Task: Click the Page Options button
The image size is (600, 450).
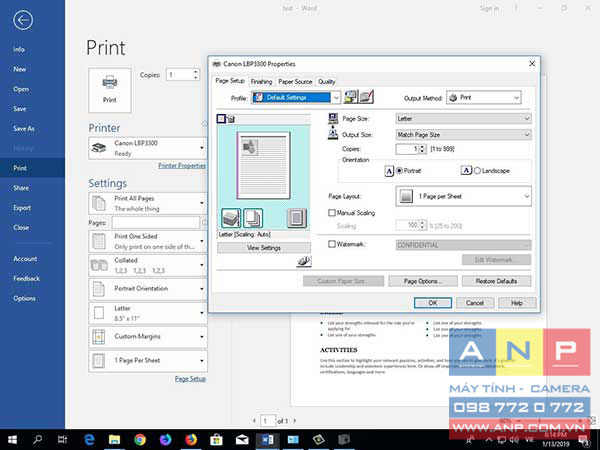Action: coord(423,281)
